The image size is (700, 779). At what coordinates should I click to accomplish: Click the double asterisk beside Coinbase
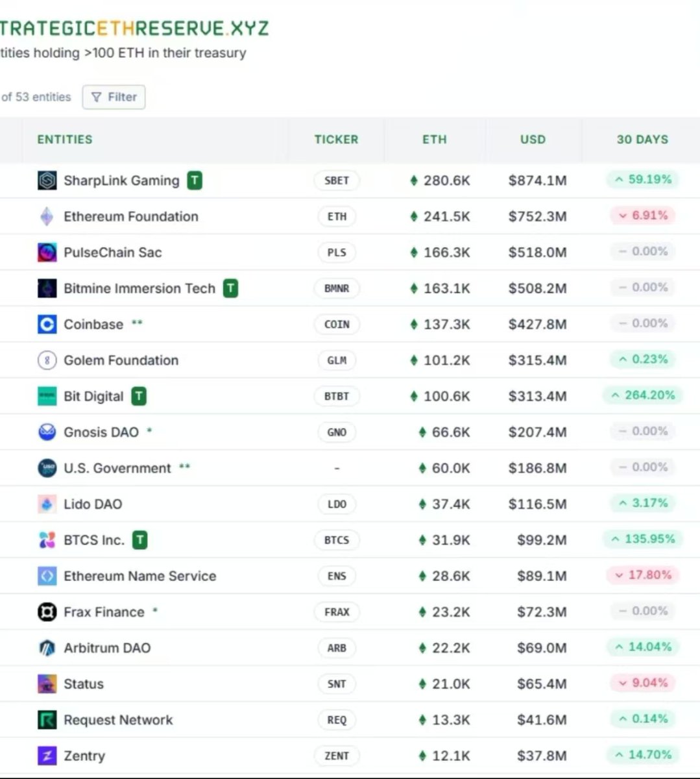pyautogui.click(x=137, y=323)
